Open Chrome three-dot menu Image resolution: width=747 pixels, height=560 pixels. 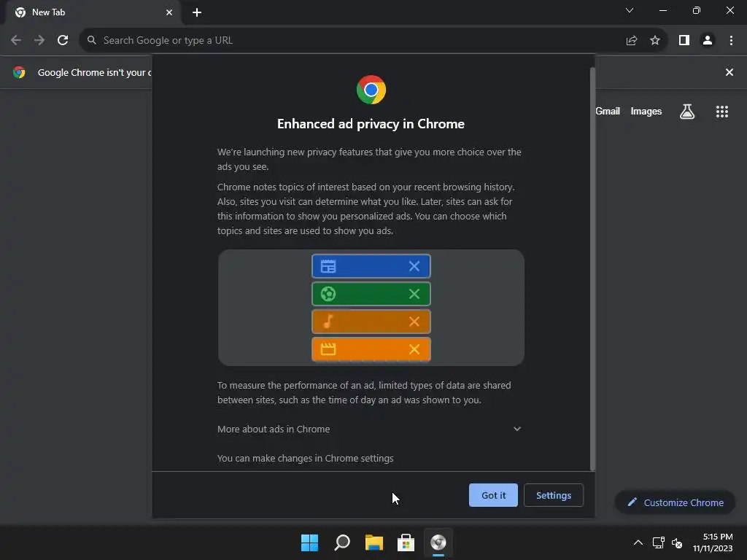point(731,41)
